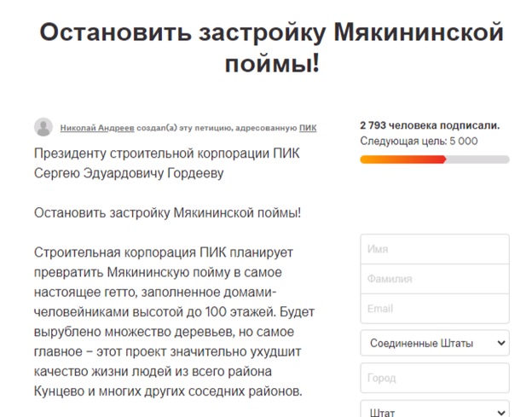
Task: Click the Фамилия input field
Action: click(x=435, y=279)
